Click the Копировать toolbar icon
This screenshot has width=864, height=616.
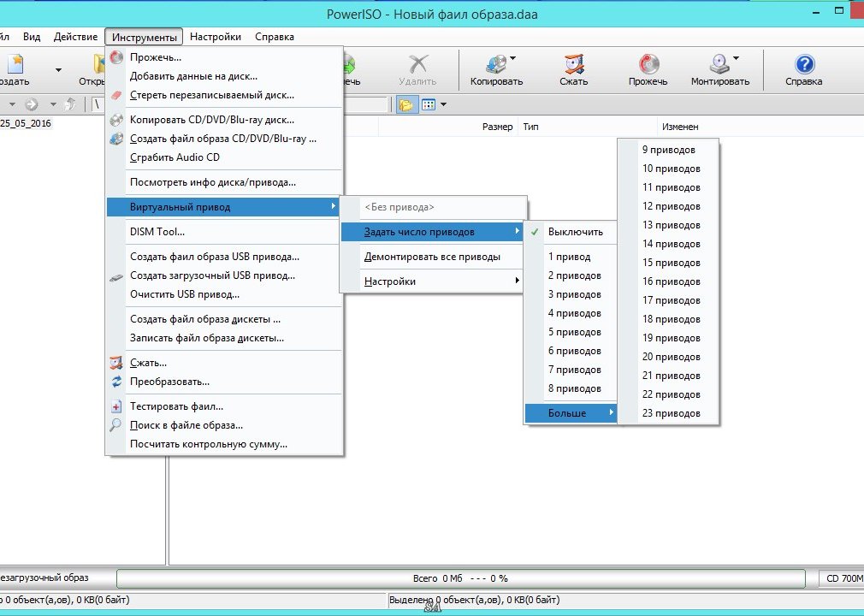495,64
